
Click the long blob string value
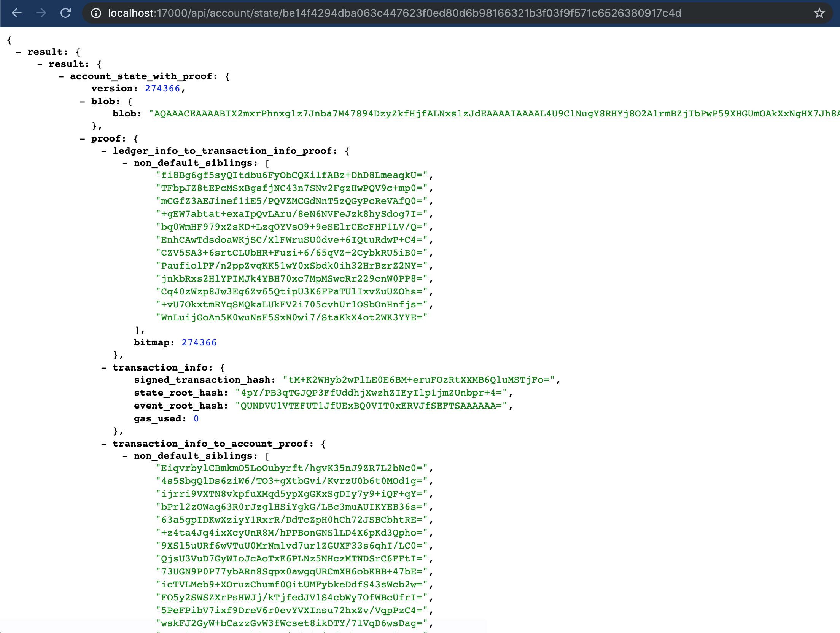click(x=495, y=114)
